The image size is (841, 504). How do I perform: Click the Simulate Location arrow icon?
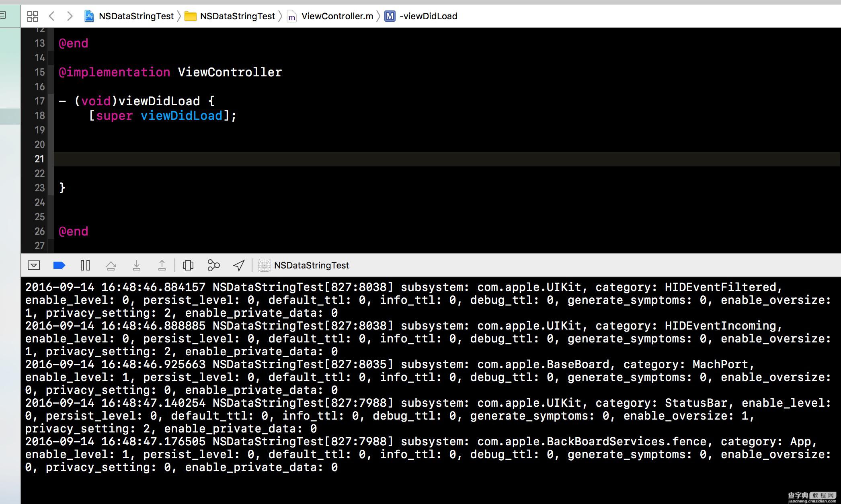click(239, 265)
